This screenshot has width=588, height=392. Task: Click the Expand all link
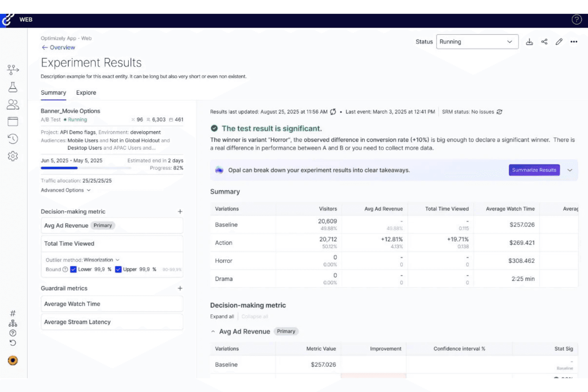222,317
